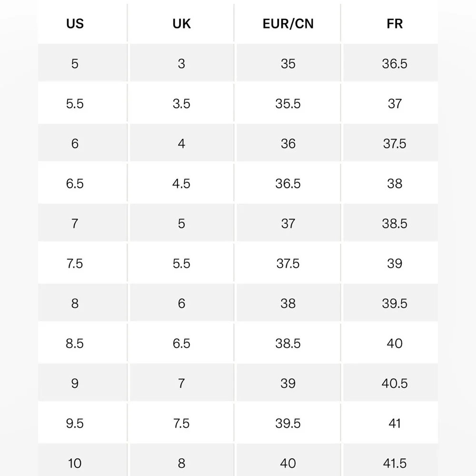Click the FR column header
The image size is (476, 476).
[x=395, y=24]
